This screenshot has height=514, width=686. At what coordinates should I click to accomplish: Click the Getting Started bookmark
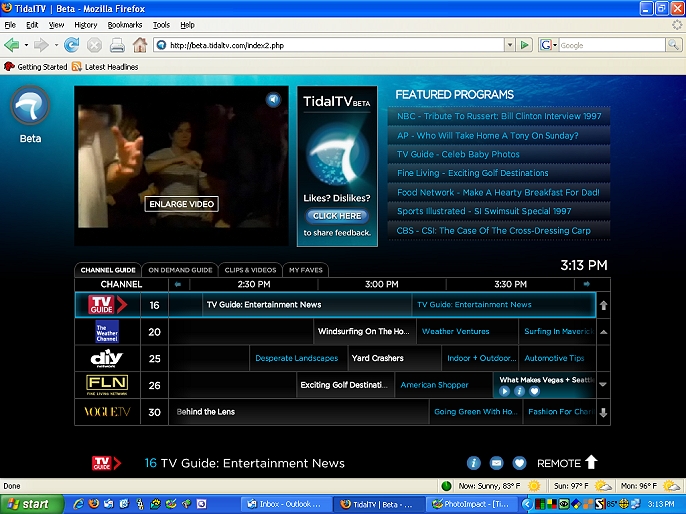point(35,66)
